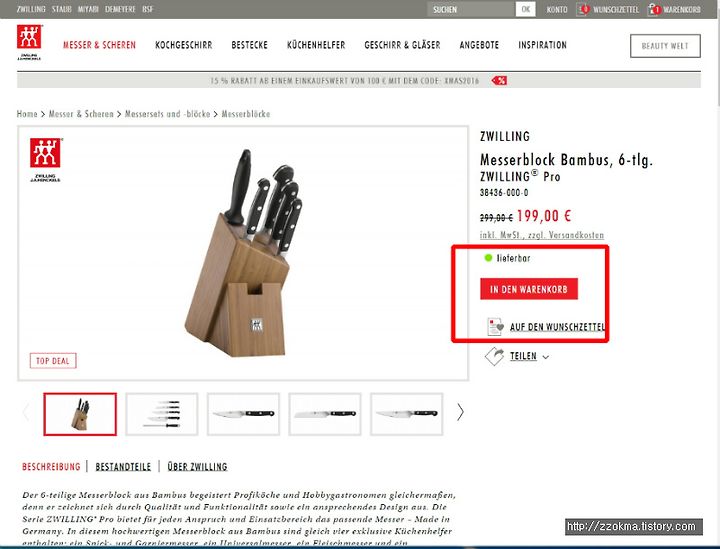Screen dimensions: 720x549
Task: Add item with In den Warenkorb button
Action: [529, 289]
